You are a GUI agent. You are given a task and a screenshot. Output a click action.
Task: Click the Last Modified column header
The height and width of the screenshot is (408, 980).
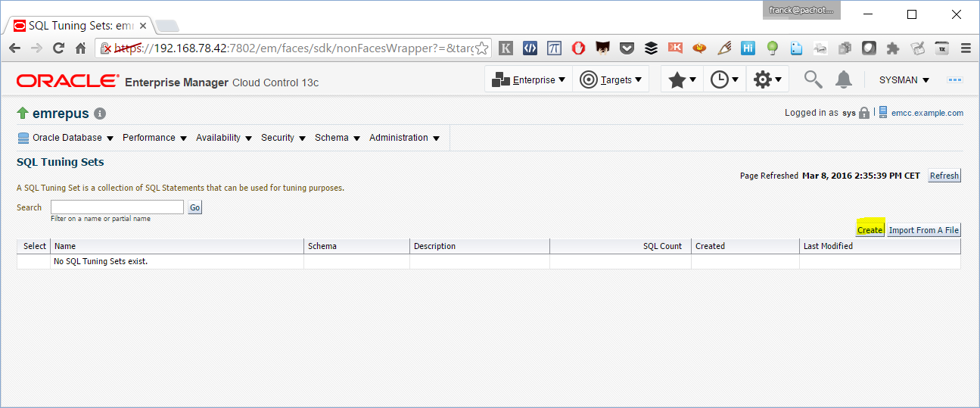click(x=880, y=246)
